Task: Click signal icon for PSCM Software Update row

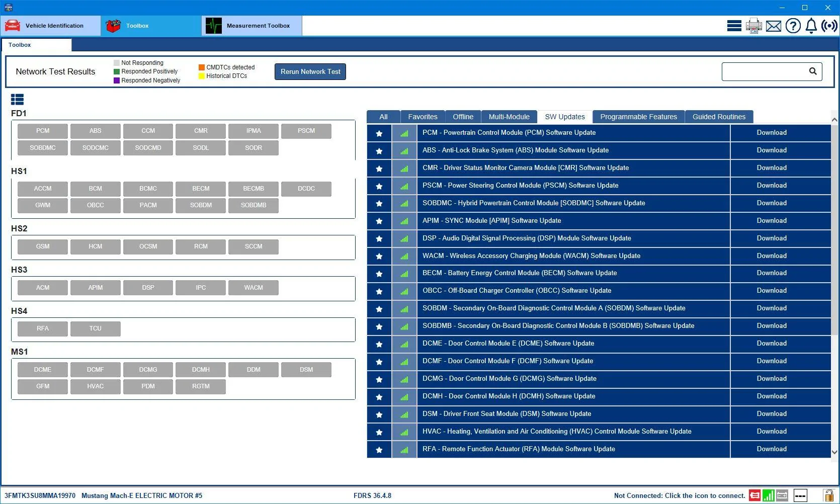Action: pyautogui.click(x=404, y=186)
